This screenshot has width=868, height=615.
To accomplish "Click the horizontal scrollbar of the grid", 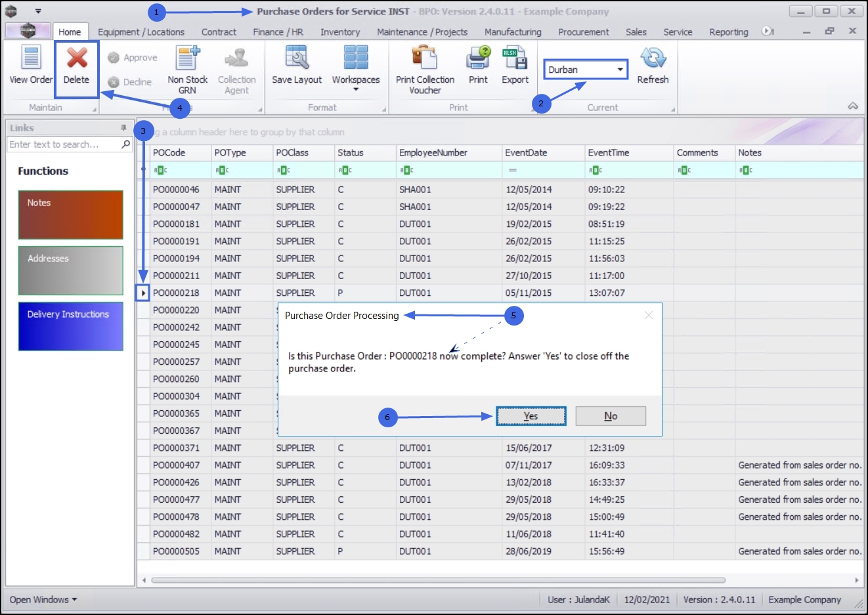I will (439, 580).
